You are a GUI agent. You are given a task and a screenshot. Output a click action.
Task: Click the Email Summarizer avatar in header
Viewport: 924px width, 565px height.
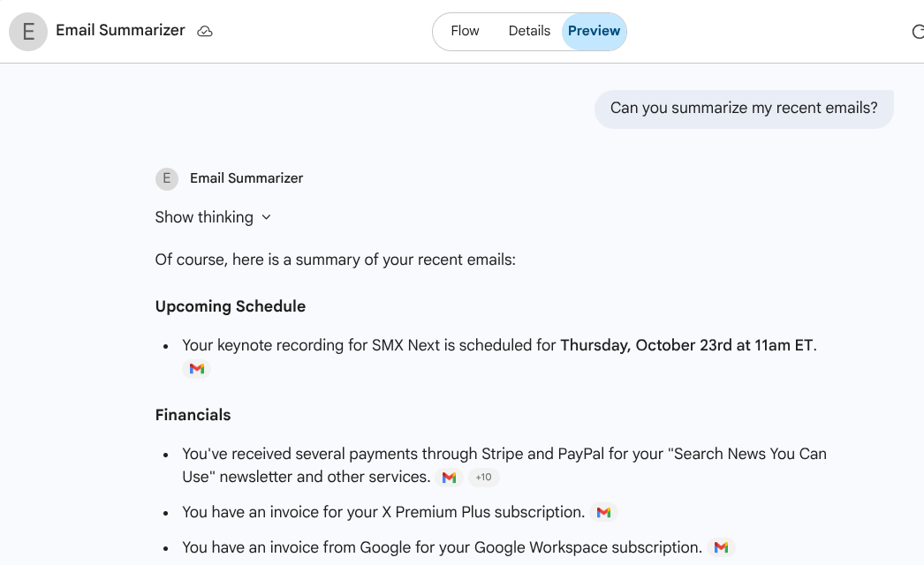[28, 32]
